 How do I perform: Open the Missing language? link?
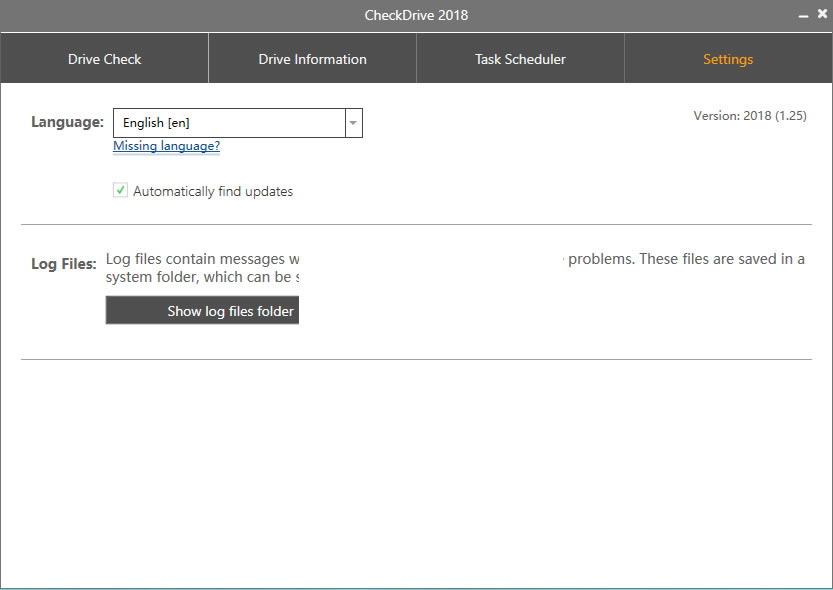(166, 146)
